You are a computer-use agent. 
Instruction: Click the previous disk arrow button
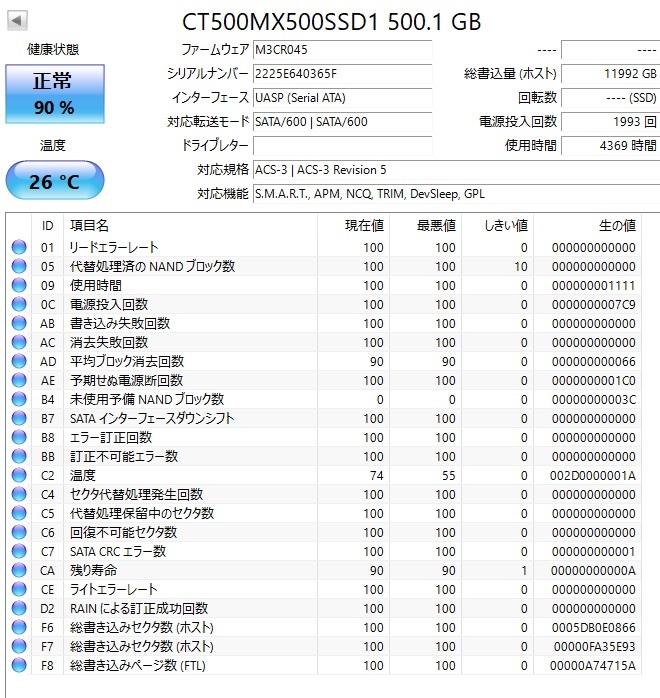(17, 20)
